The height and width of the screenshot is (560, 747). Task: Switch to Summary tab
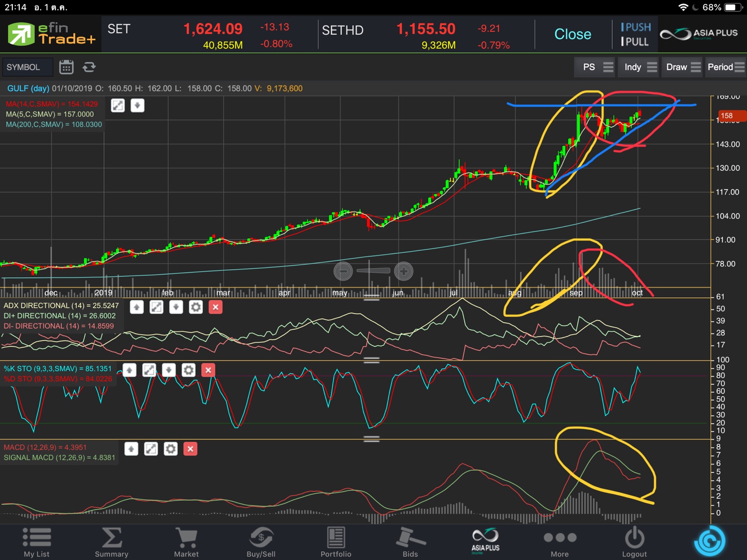click(112, 542)
